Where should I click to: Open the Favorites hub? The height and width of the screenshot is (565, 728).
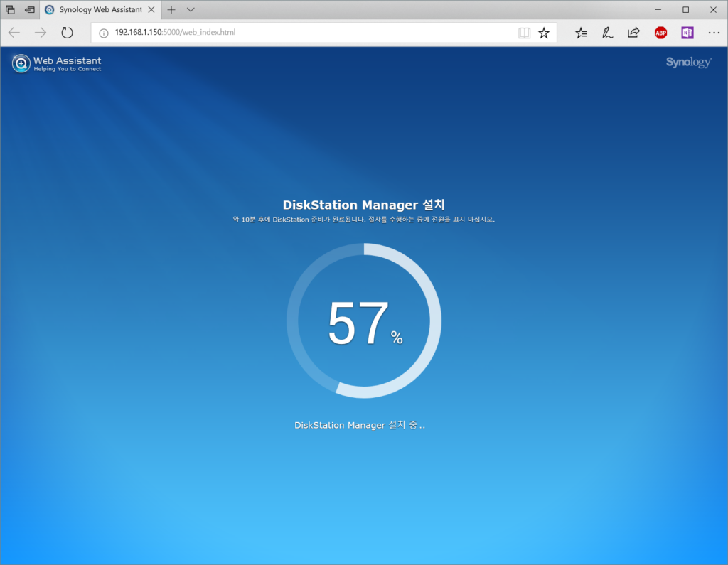coord(581,33)
